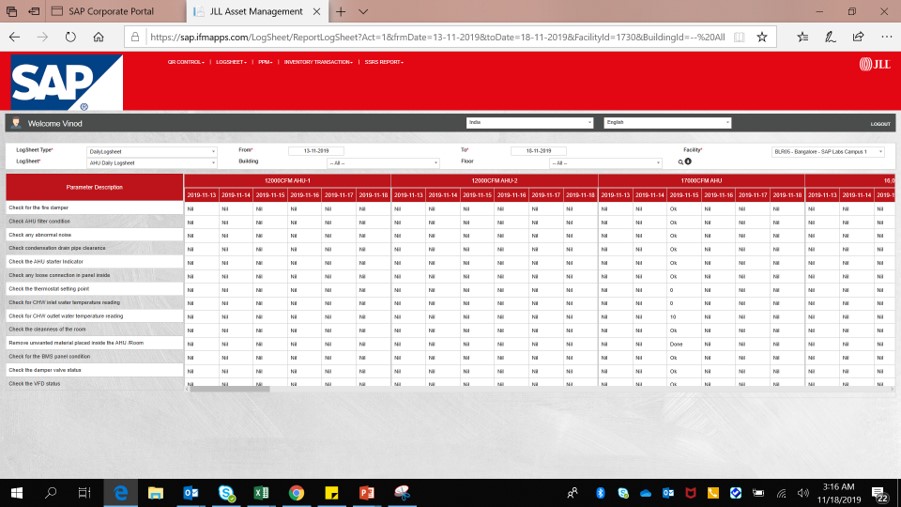Open the PPM menu

(x=265, y=62)
